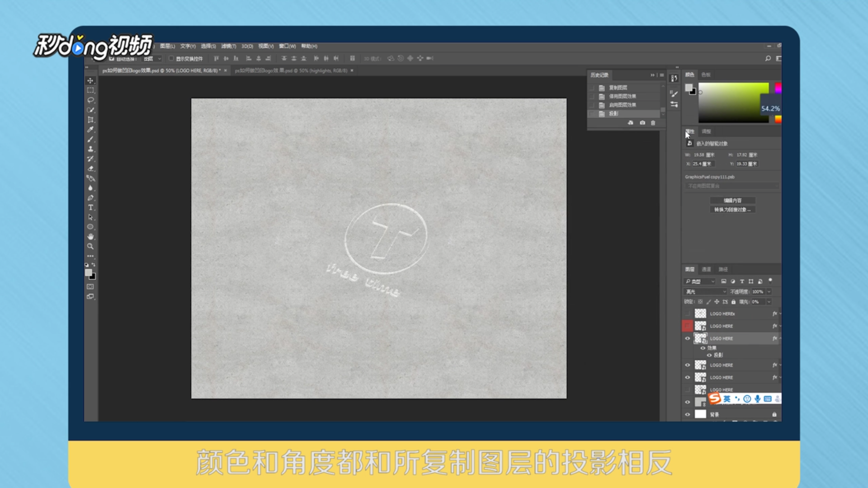
Task: Show the hidden LOGO HEREx layer
Action: (688, 314)
